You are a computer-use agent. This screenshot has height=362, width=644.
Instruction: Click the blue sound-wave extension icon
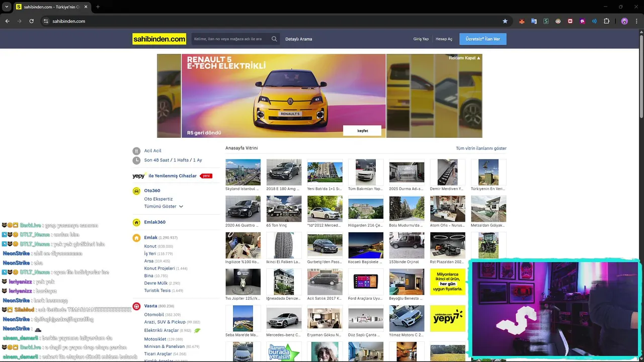pyautogui.click(x=594, y=21)
